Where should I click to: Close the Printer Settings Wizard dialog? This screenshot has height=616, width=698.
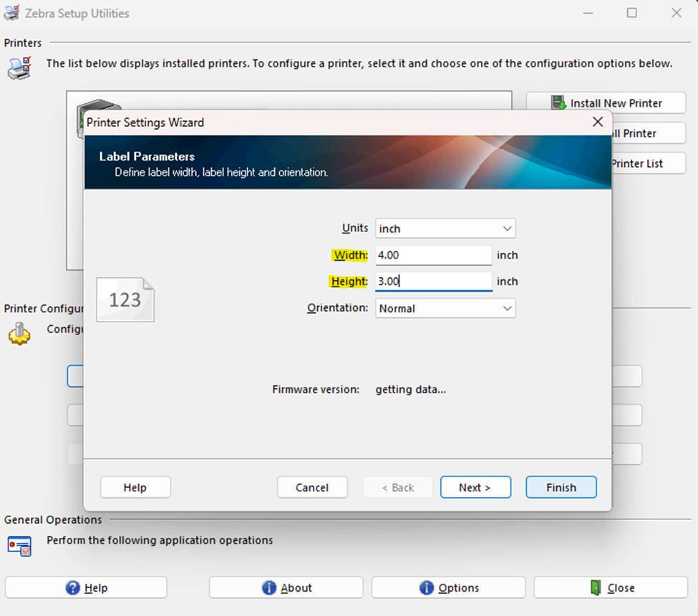[598, 122]
